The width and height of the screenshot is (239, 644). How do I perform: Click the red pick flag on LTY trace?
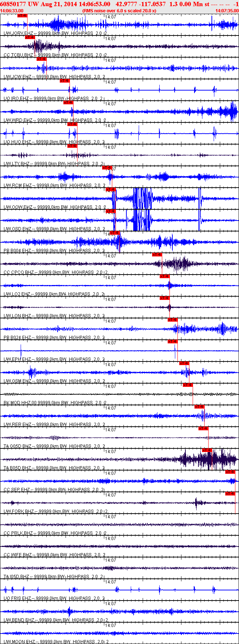click(x=72, y=146)
